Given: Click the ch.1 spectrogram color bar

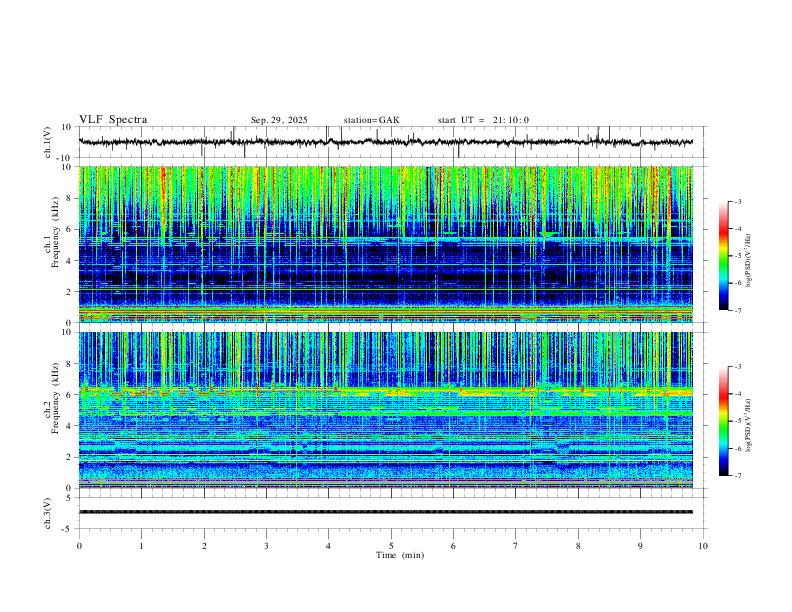Looking at the screenshot, I should [723, 256].
